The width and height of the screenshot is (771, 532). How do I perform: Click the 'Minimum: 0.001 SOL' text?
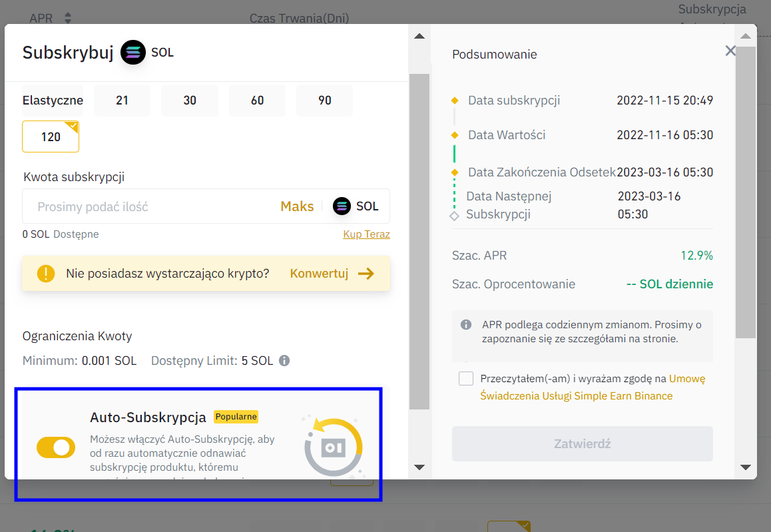coord(80,361)
